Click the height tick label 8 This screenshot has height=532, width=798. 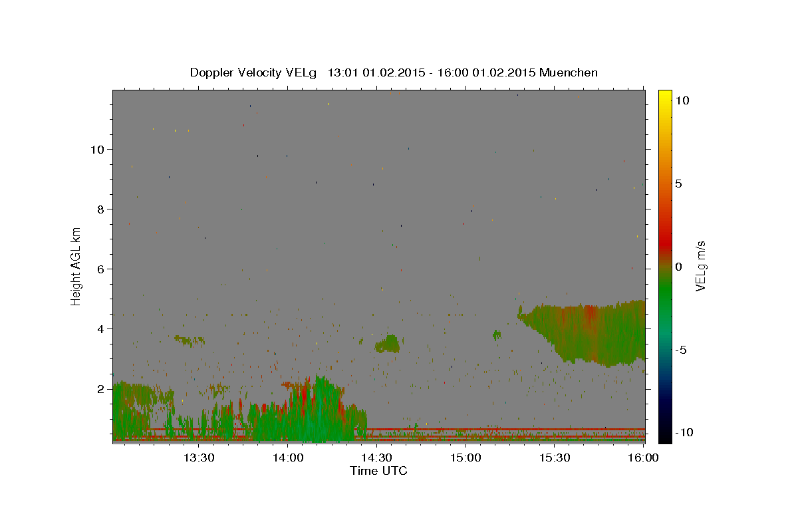click(x=102, y=209)
